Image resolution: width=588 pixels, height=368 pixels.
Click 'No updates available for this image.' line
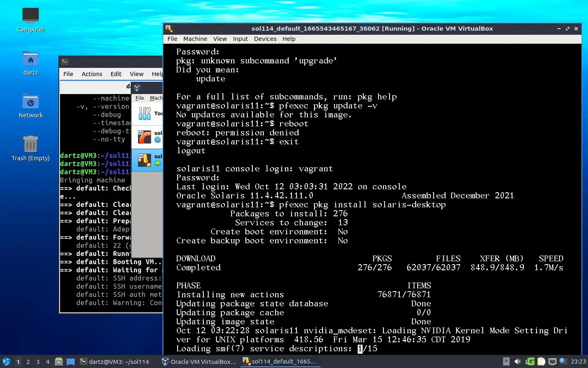pos(264,115)
